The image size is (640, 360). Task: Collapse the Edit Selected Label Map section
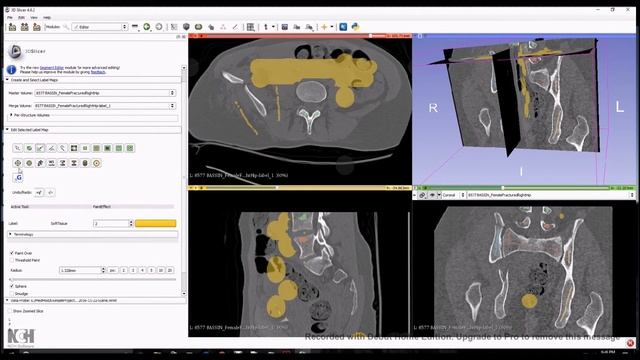click(93, 130)
